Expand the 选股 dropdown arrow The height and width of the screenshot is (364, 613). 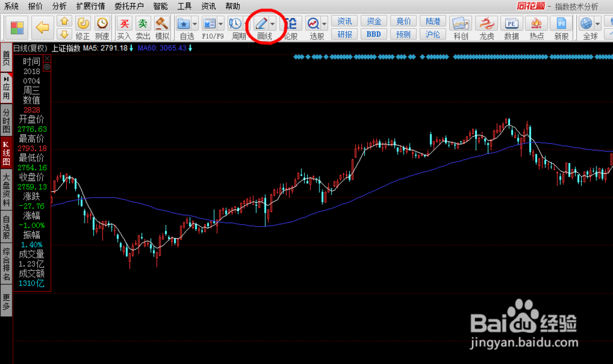(324, 24)
